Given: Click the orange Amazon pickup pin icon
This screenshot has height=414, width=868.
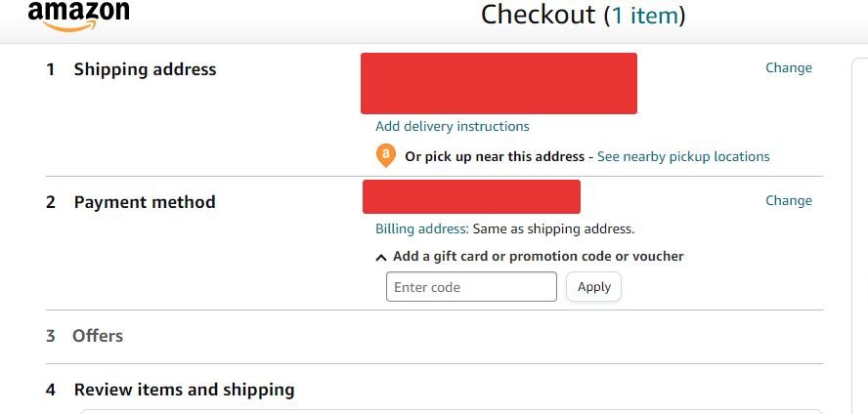Looking at the screenshot, I should click(386, 156).
